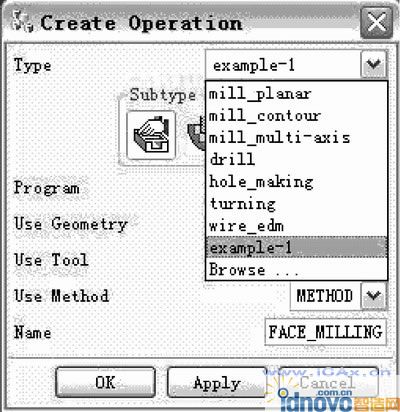Viewport: 400px width, 412px height.
Task: Click the Name field containing FACE_MILLING
Action: pyautogui.click(x=325, y=332)
